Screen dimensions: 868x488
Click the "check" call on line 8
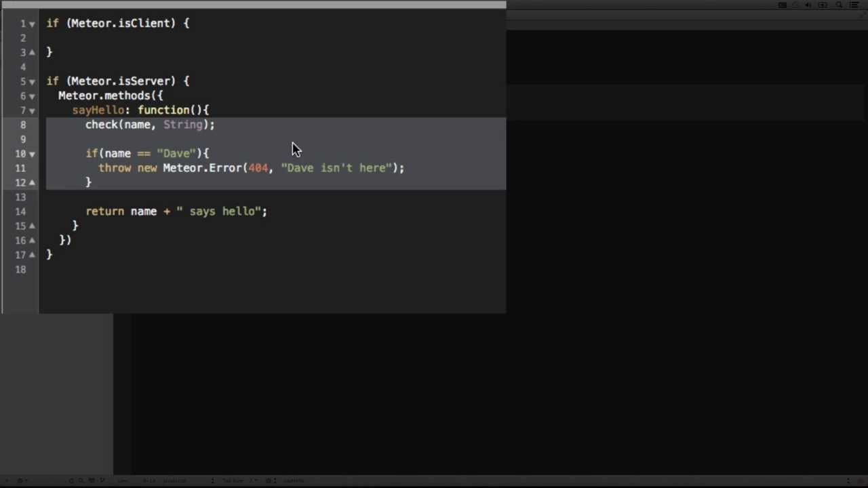pos(102,124)
